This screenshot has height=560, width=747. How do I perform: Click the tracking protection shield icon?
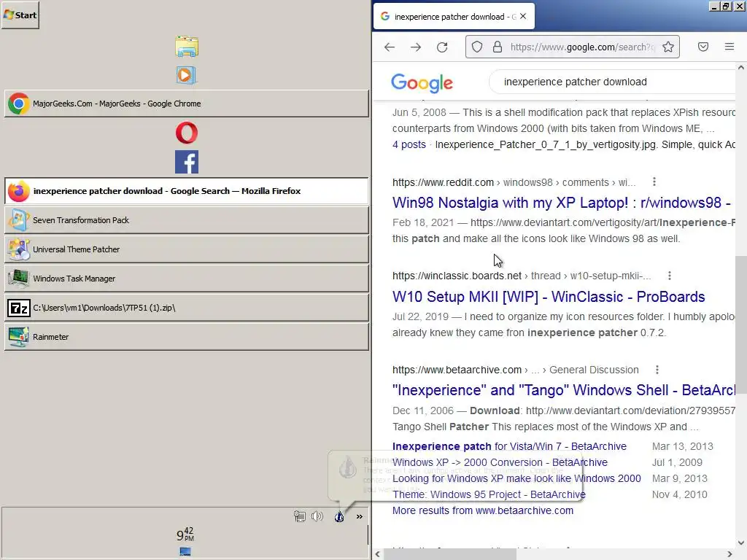477,47
